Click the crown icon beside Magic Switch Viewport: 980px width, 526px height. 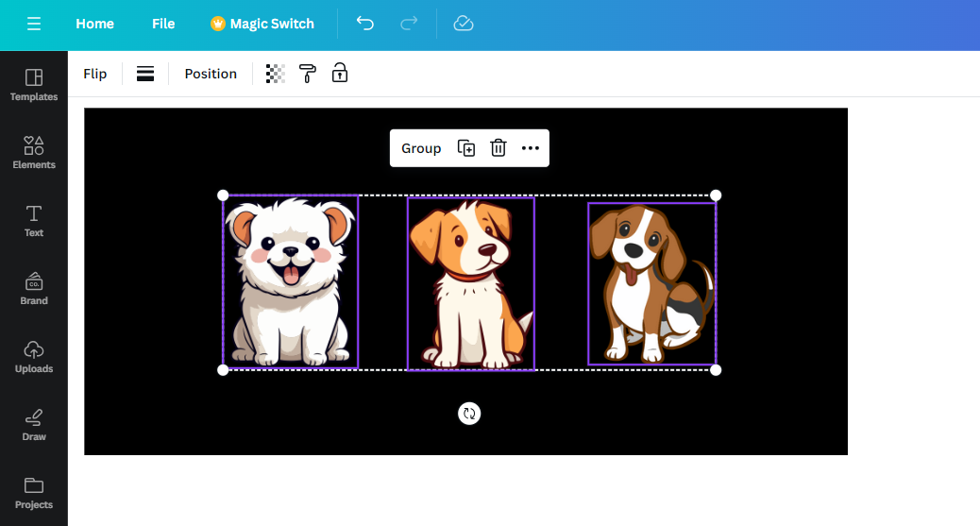(x=217, y=24)
